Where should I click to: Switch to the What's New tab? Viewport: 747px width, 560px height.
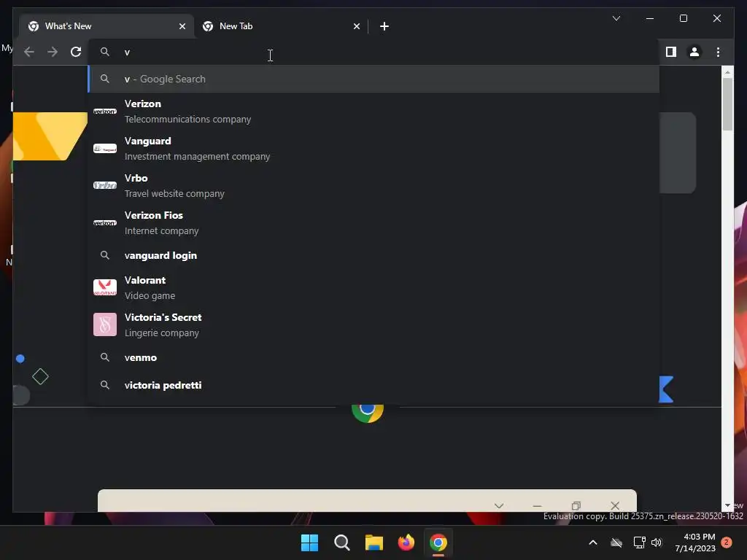(x=107, y=26)
